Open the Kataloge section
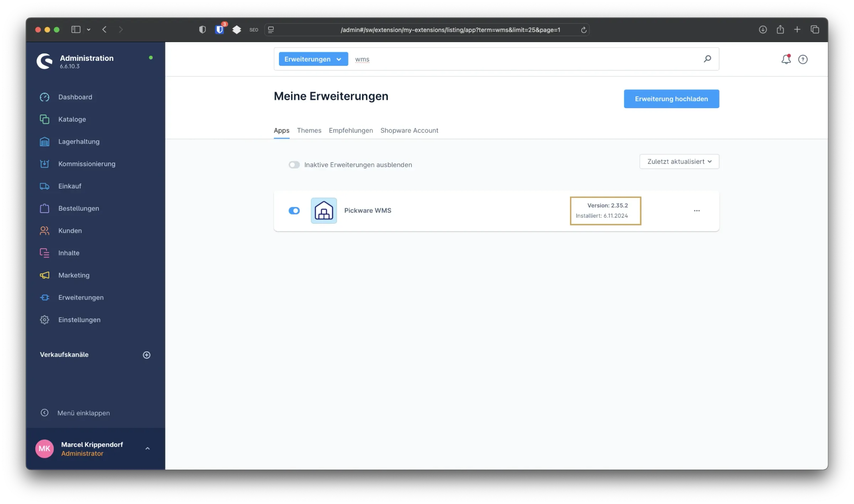Screen dimensions: 854x504 point(72,119)
